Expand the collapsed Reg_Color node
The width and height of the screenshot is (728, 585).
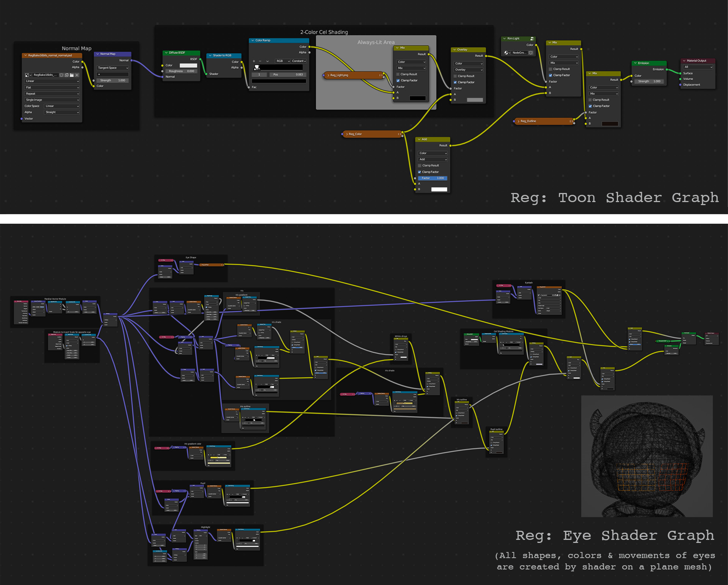coord(347,134)
